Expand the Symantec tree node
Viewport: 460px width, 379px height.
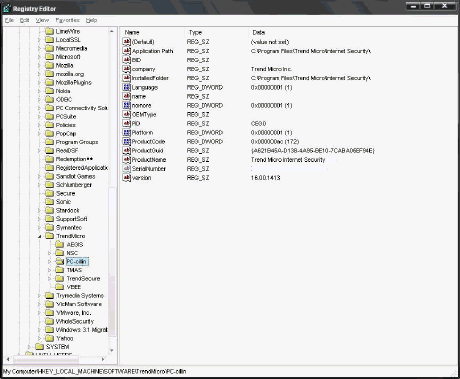[39, 227]
